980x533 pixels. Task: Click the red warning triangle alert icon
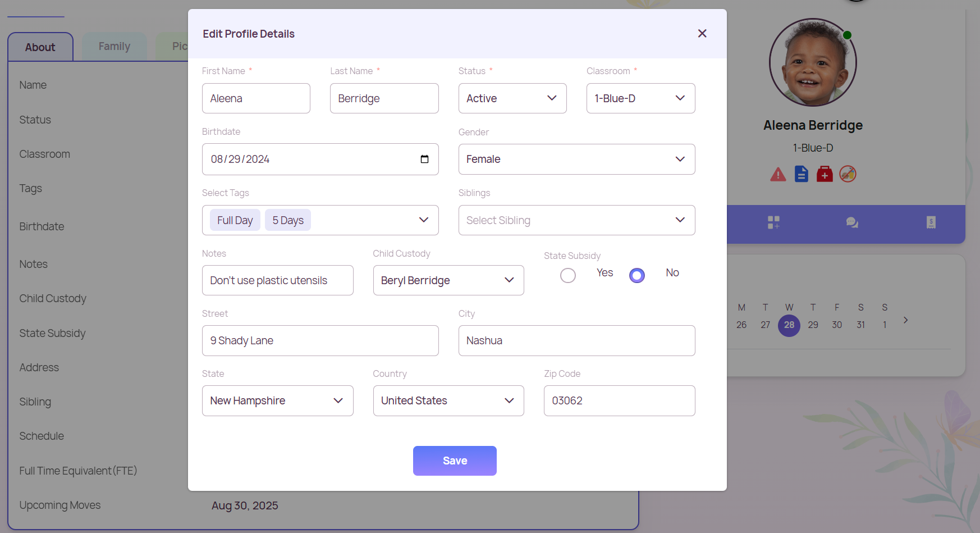point(778,175)
